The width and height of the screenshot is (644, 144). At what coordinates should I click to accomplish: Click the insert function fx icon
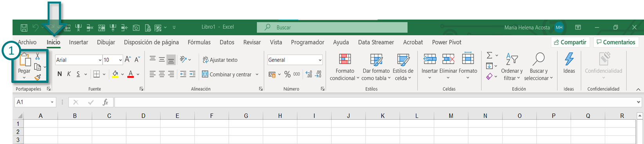105,102
